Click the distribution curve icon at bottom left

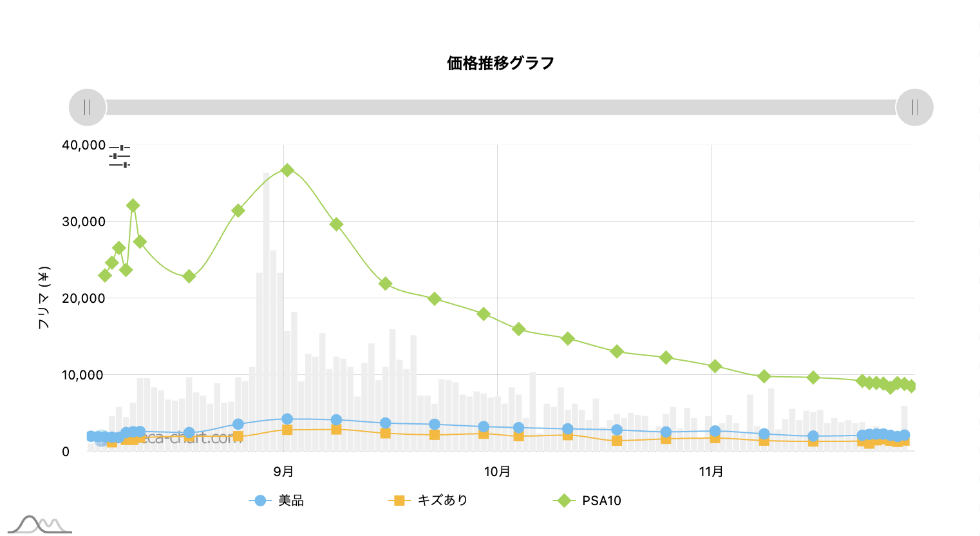click(39, 524)
